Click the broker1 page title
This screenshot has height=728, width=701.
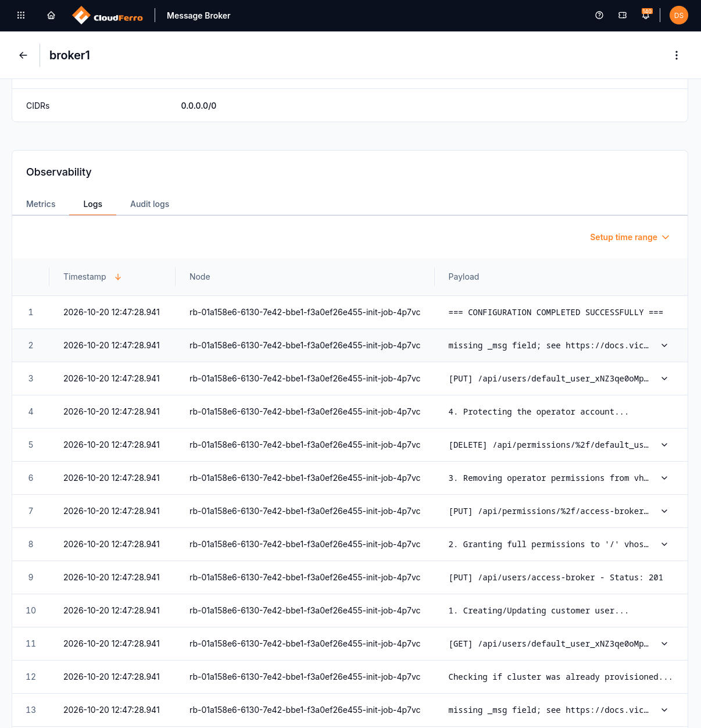pyautogui.click(x=70, y=55)
